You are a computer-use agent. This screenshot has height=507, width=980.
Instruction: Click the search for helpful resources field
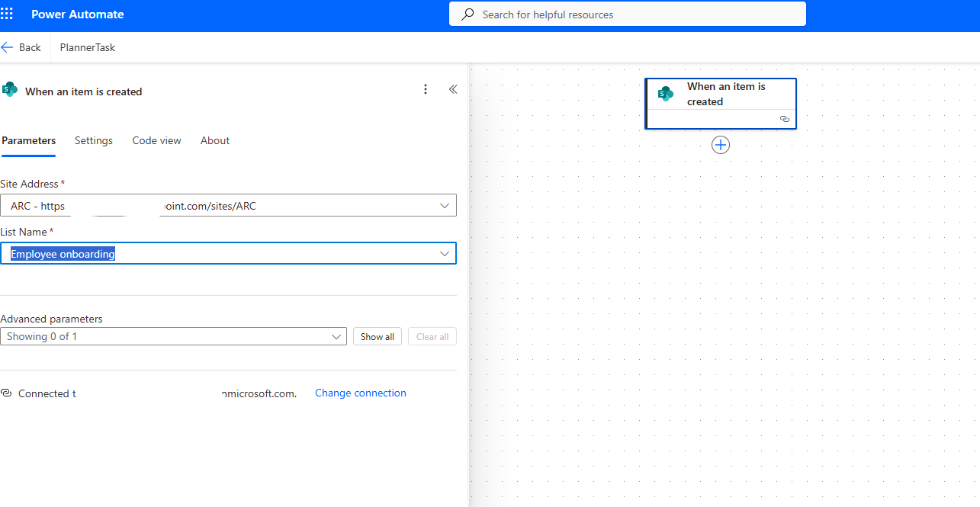click(633, 14)
